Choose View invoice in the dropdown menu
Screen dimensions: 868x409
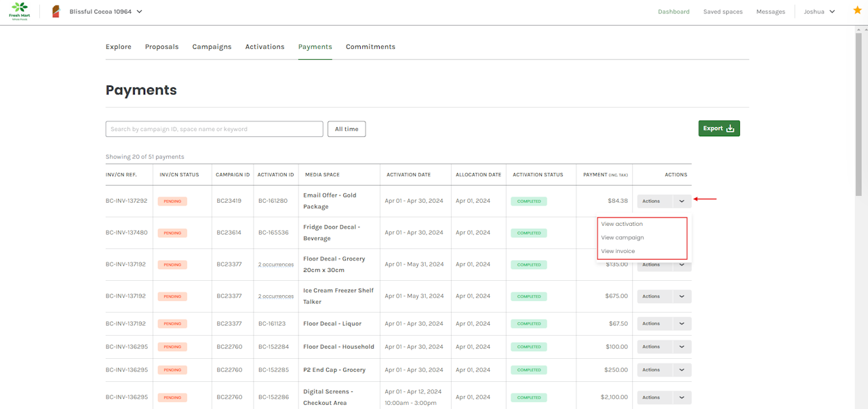[x=618, y=251]
